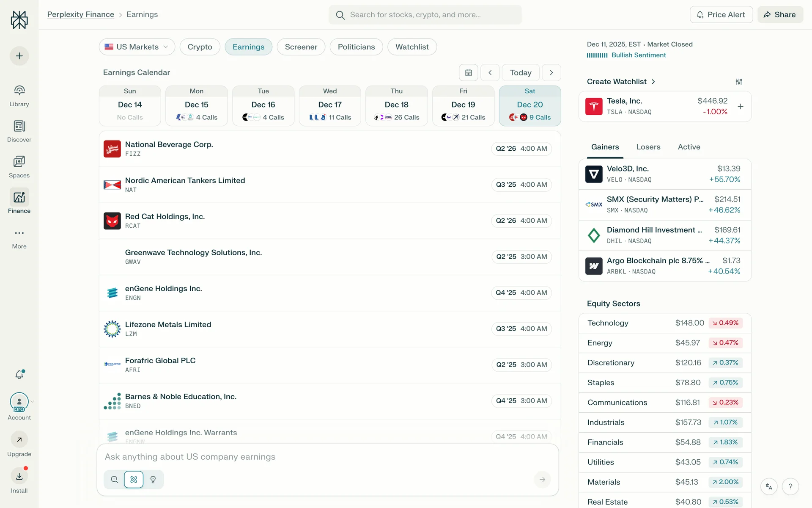Click the Price Alert button
This screenshot has width=812, height=508.
point(721,15)
